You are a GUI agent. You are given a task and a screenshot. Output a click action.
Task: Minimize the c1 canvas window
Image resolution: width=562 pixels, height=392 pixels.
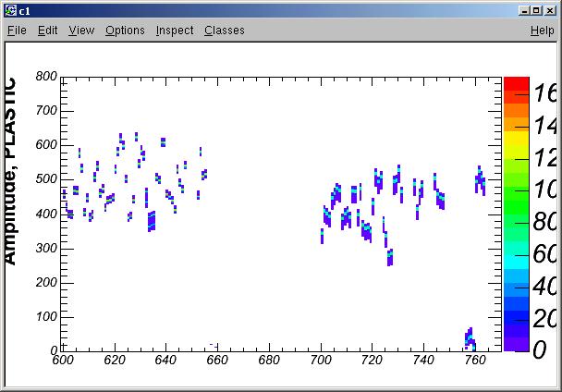[x=524, y=11]
